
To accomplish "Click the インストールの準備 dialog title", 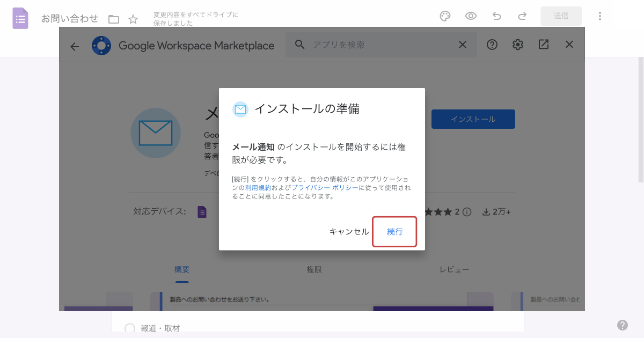I will click(x=307, y=109).
